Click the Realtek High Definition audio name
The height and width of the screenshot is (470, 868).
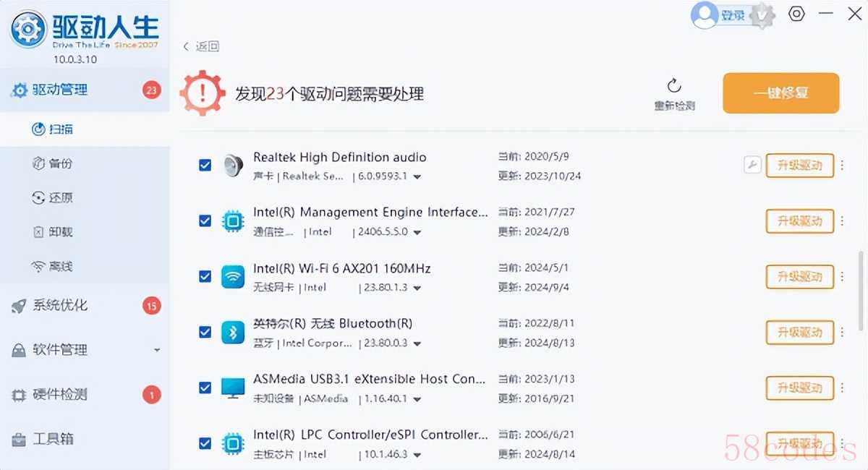[x=339, y=157]
